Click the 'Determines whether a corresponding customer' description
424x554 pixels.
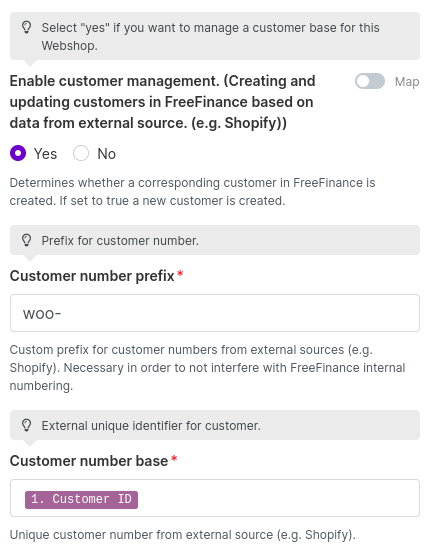pos(192,192)
